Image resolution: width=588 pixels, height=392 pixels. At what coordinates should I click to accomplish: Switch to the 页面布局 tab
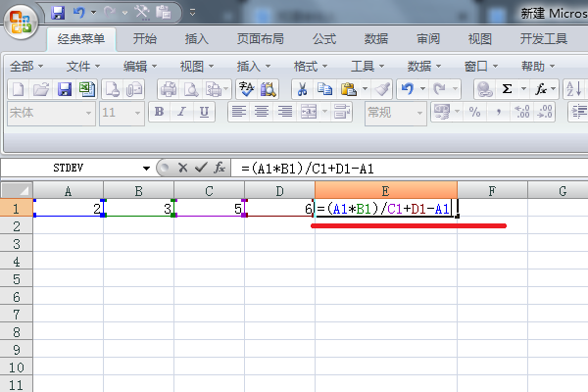click(x=261, y=38)
